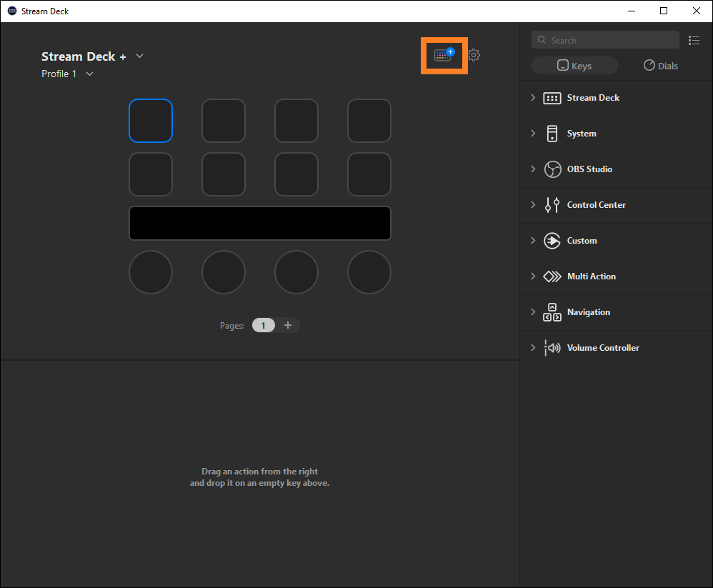Click the Navigation category icon

552,312
